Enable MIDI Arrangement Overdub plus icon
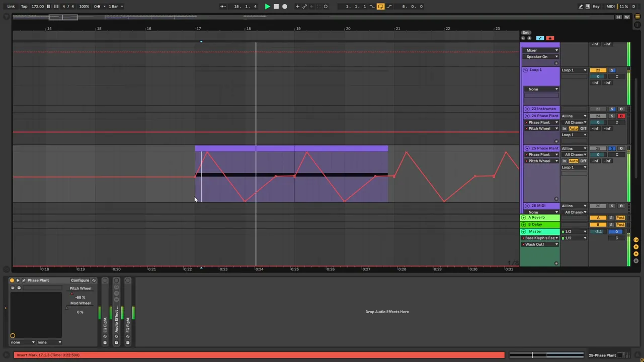This screenshot has height=362, width=644. click(297, 7)
